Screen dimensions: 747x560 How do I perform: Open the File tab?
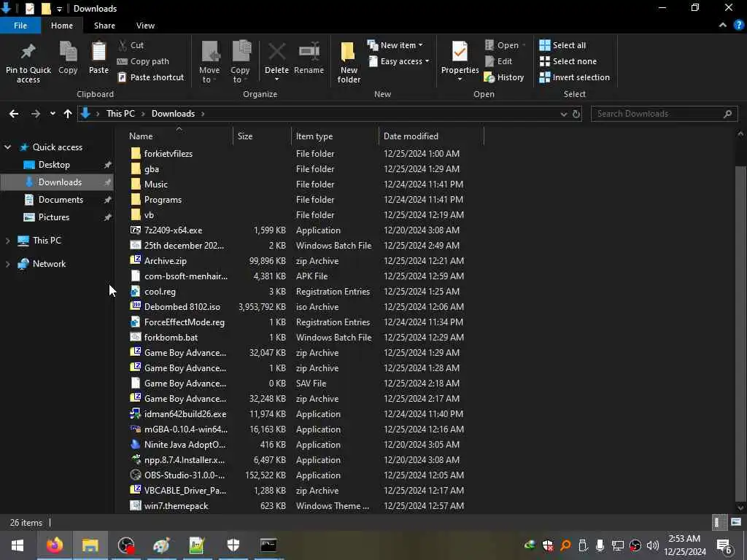point(20,26)
